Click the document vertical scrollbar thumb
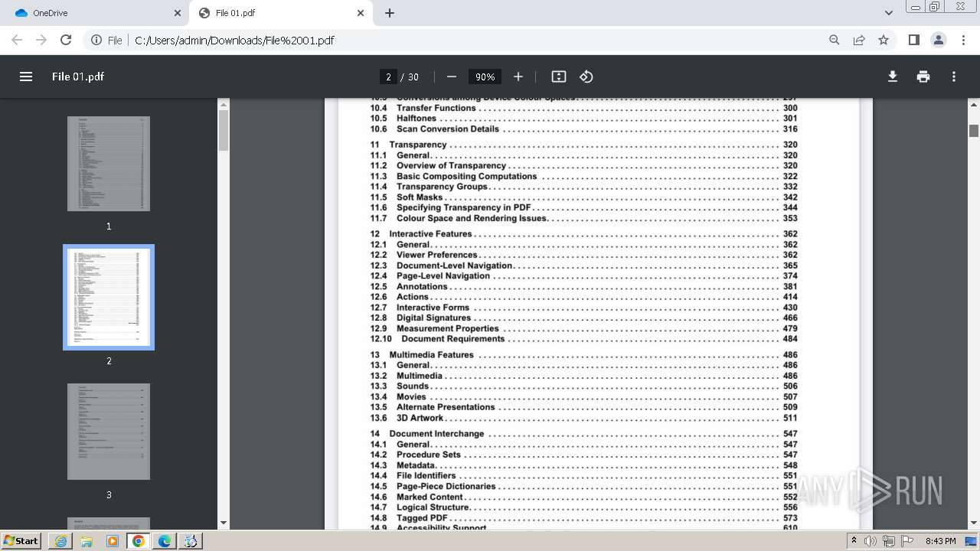This screenshot has height=551, width=980. 974,131
